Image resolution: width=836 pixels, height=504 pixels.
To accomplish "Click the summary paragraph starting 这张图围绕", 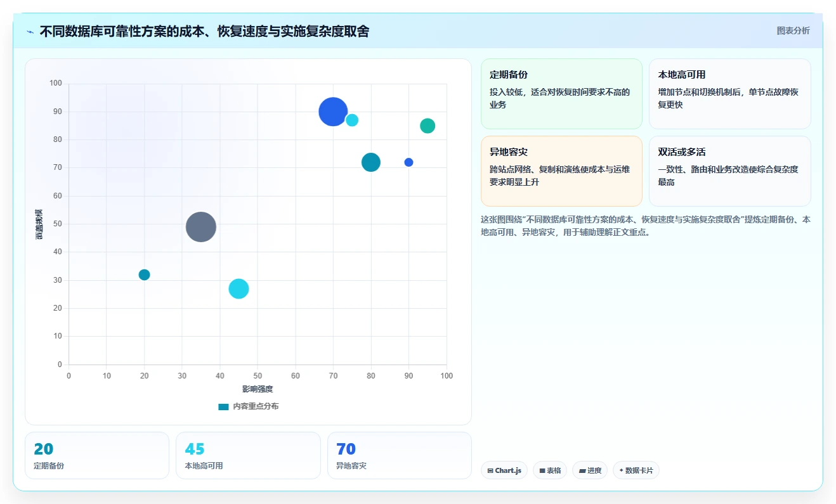I will (x=646, y=226).
